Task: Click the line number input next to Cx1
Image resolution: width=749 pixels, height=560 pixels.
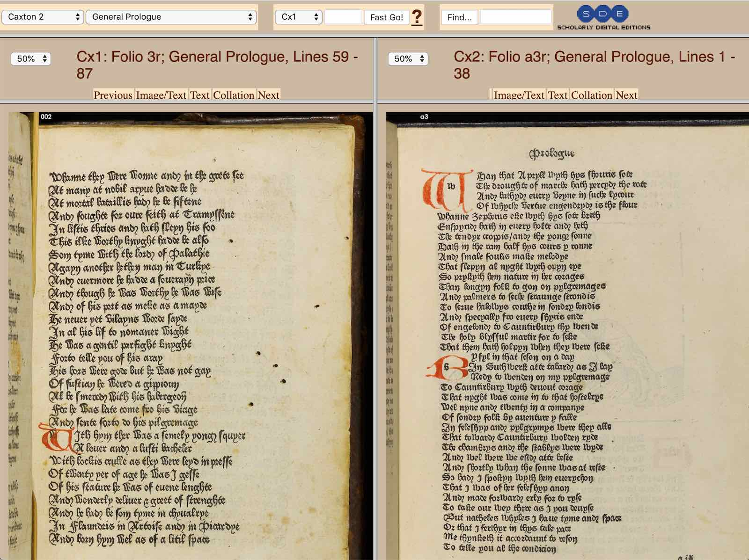Action: 343,17
